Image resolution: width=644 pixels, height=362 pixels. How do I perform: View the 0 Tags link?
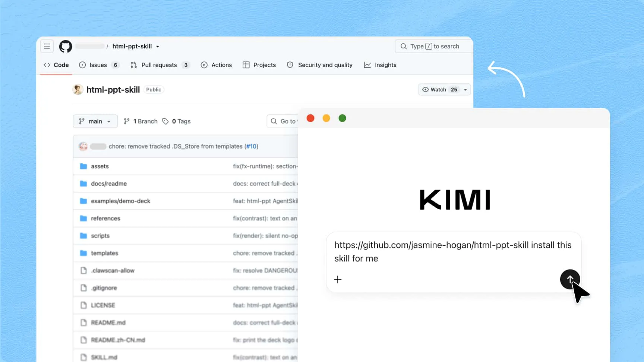pyautogui.click(x=177, y=121)
